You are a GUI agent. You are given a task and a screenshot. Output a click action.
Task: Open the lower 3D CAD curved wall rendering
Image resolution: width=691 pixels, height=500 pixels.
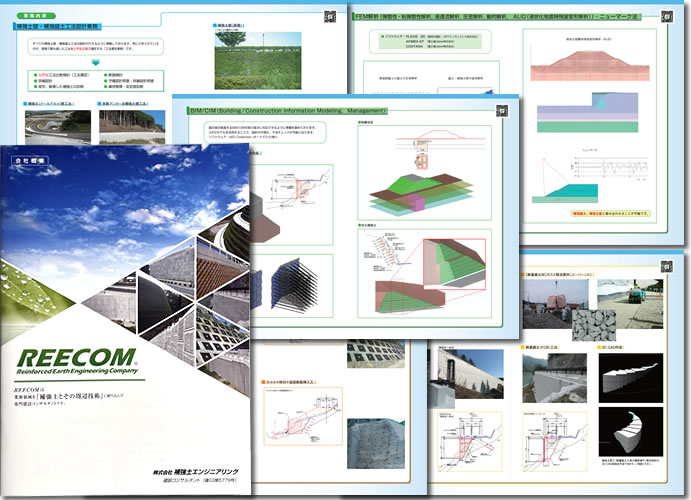coord(631,432)
